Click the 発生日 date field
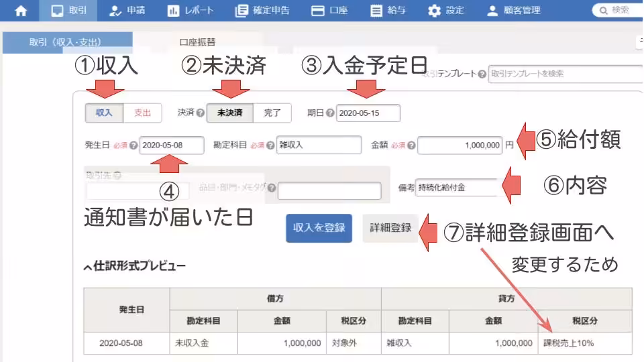The image size is (644, 362). pos(172,145)
